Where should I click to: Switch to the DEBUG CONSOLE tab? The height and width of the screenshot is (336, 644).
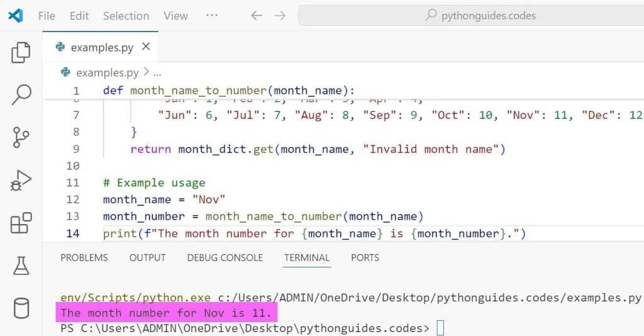tap(225, 257)
